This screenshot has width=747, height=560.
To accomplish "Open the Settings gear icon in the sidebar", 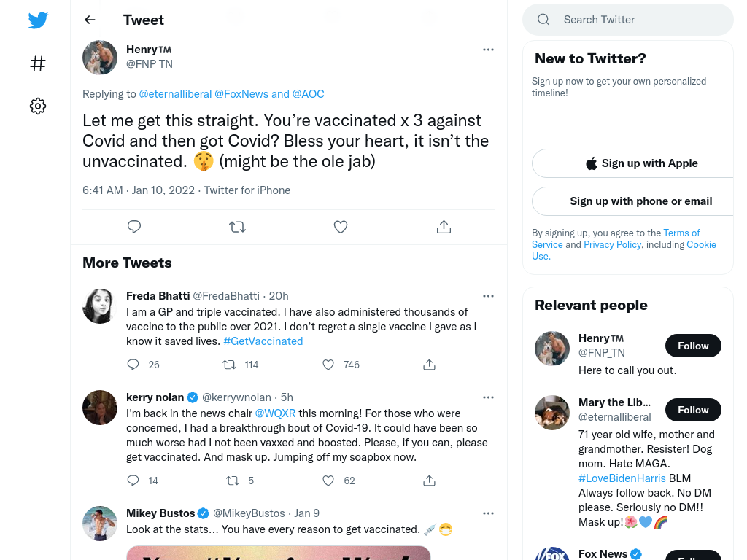I will [x=38, y=106].
